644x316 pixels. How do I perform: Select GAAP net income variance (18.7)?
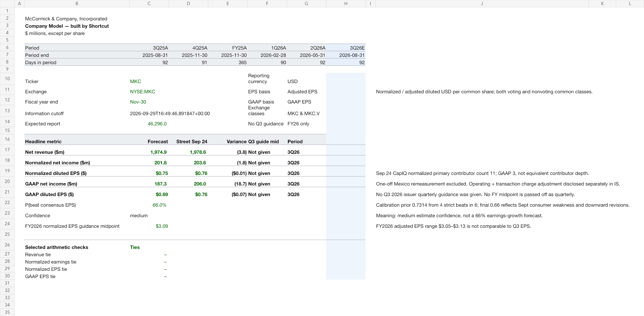click(241, 184)
